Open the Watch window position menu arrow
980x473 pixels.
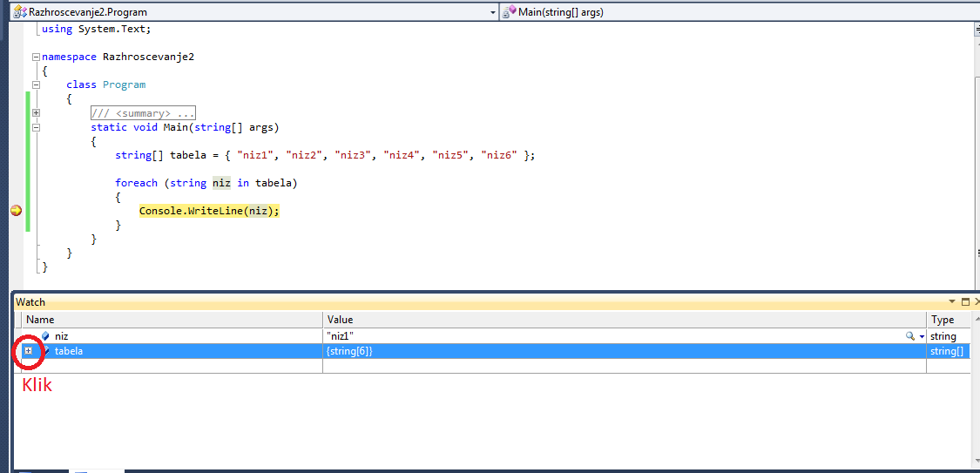pyautogui.click(x=952, y=302)
